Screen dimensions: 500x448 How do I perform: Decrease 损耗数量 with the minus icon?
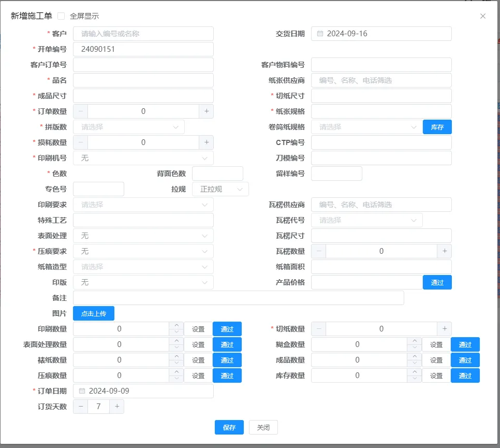click(81, 142)
